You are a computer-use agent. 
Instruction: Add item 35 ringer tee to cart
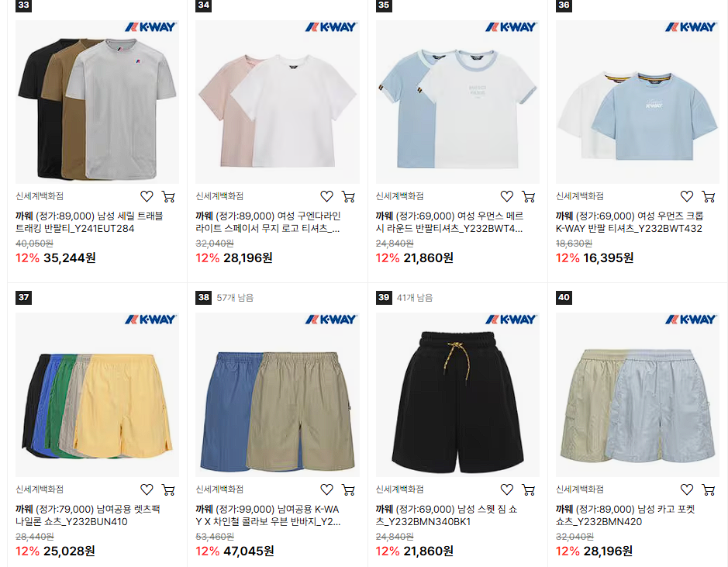[528, 196]
